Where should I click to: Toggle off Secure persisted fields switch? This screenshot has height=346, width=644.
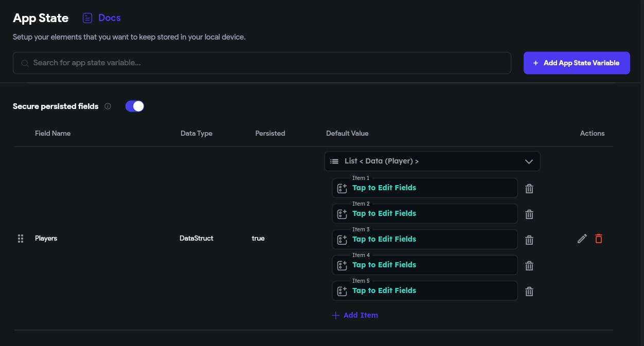135,106
